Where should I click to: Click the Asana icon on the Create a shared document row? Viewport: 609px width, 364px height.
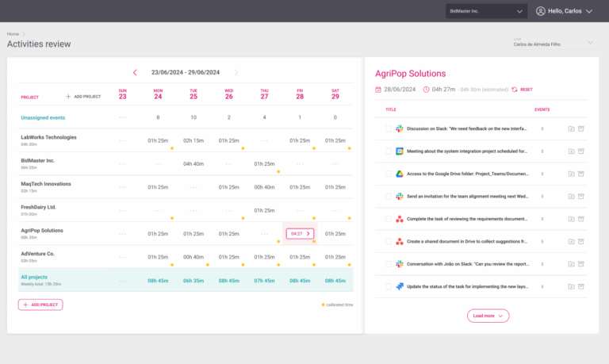tap(400, 242)
